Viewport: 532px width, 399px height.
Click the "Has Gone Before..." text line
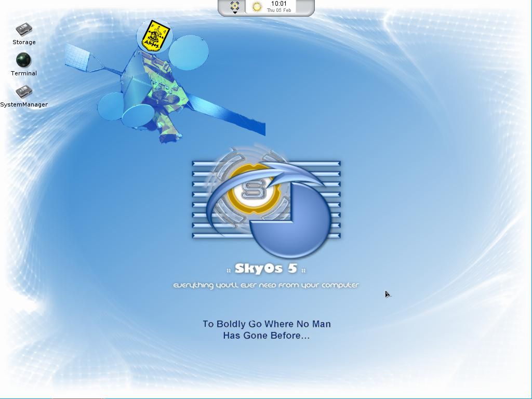[267, 336]
